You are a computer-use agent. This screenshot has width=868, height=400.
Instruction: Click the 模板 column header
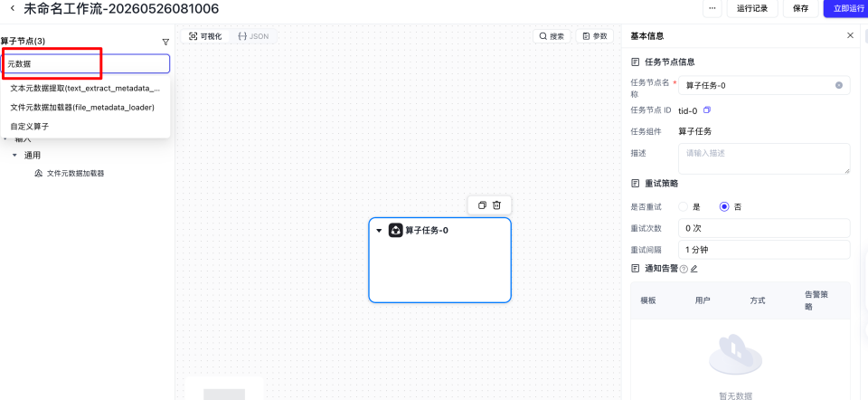[x=648, y=300]
